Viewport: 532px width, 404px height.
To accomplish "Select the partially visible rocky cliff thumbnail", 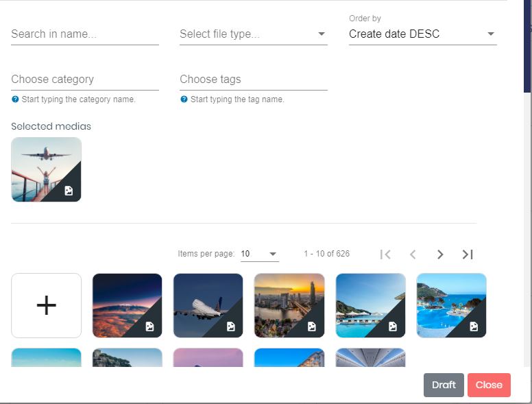I will point(128,357).
